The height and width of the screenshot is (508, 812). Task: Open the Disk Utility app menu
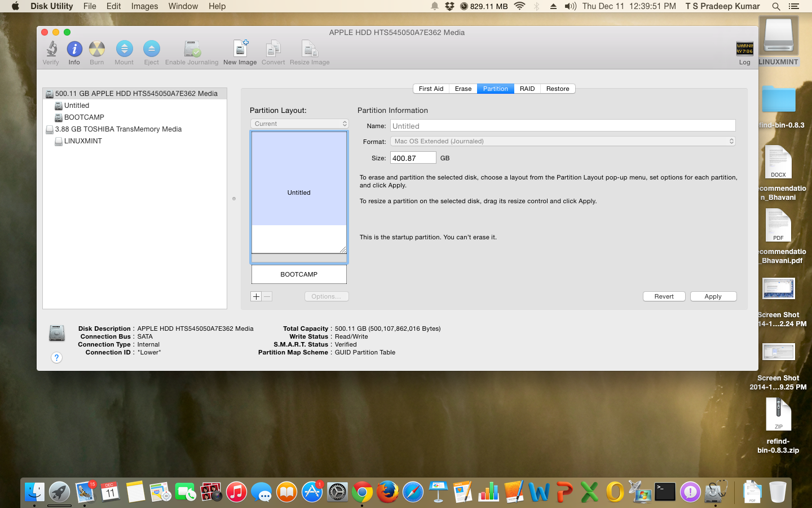click(x=52, y=6)
